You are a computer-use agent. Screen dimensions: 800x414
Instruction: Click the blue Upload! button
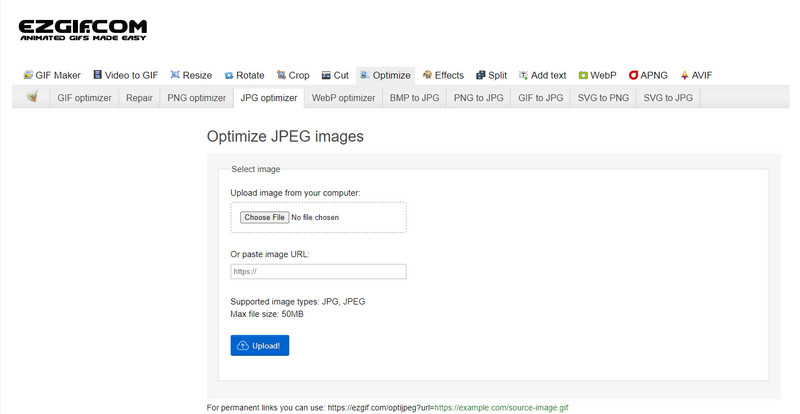point(260,346)
